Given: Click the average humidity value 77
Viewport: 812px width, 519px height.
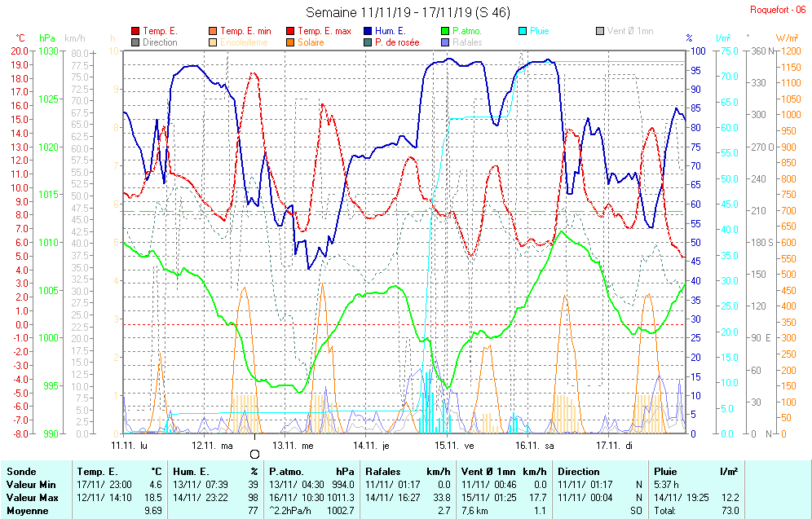Looking at the screenshot, I should coord(254,511).
